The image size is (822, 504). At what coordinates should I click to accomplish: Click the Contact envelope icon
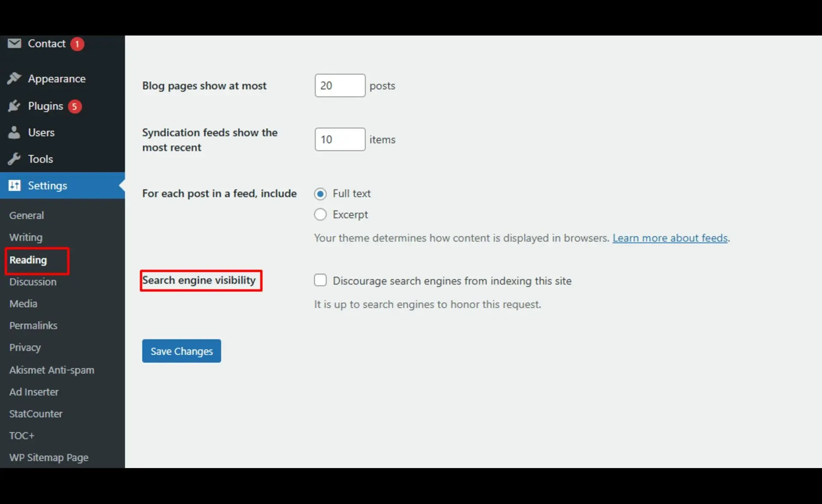click(x=14, y=44)
